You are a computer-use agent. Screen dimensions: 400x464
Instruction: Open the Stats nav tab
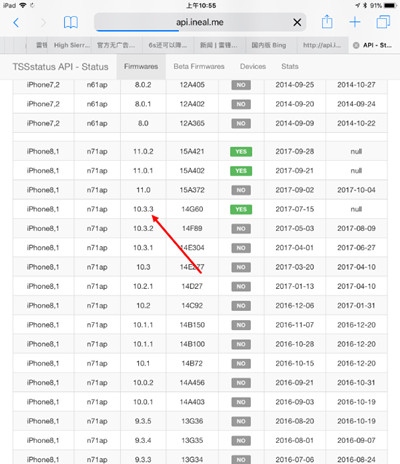point(290,66)
